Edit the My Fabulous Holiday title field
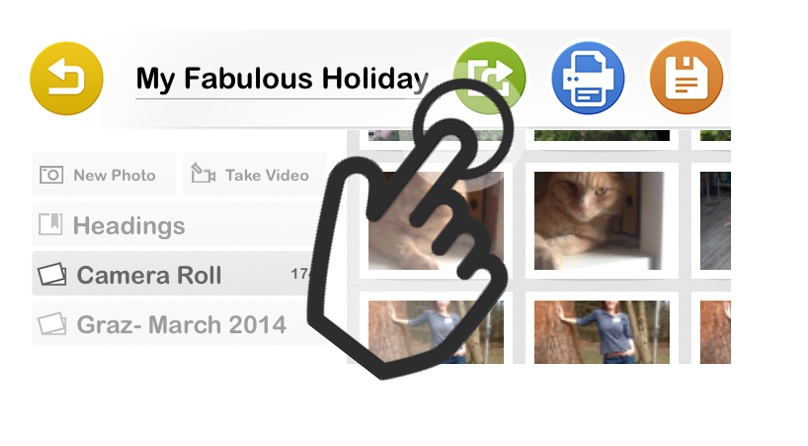Viewport: 808px width, 446px height. click(x=281, y=79)
